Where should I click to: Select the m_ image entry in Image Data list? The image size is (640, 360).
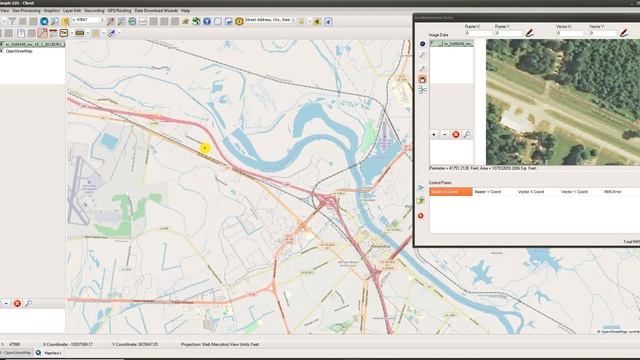[x=458, y=43]
